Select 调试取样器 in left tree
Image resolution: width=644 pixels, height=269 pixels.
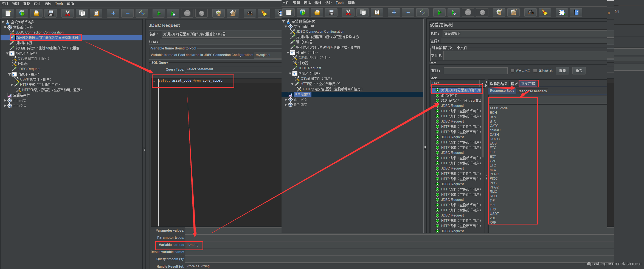pyautogui.click(x=24, y=43)
